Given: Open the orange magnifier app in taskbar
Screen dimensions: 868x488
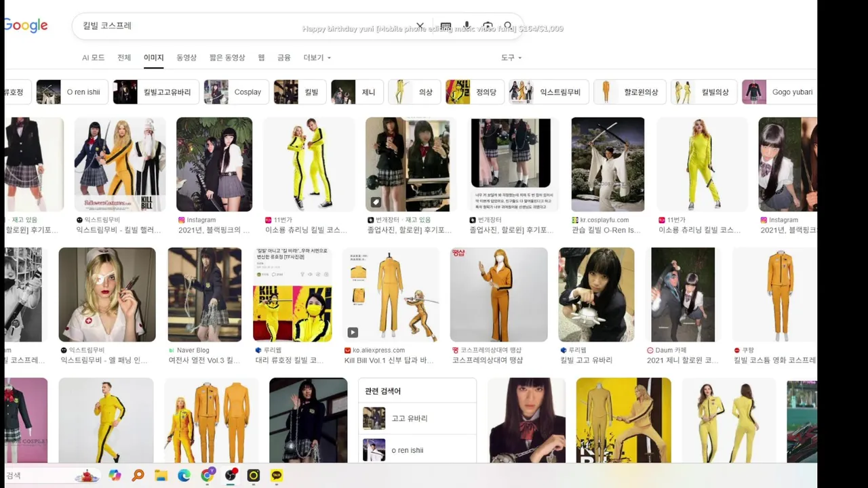Looking at the screenshot, I should (138, 476).
